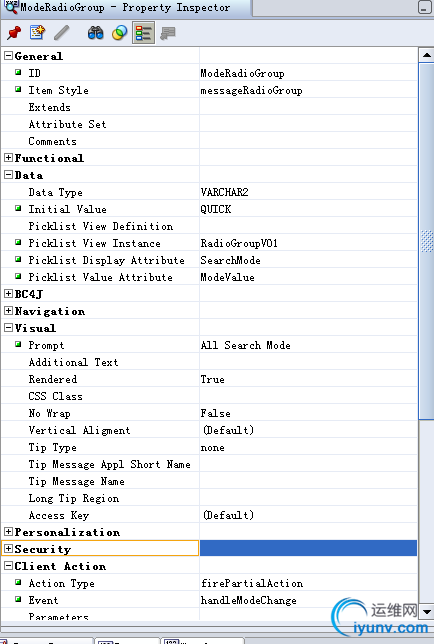
Task: Click the Action Type value firePartialAction
Action: 252,583
